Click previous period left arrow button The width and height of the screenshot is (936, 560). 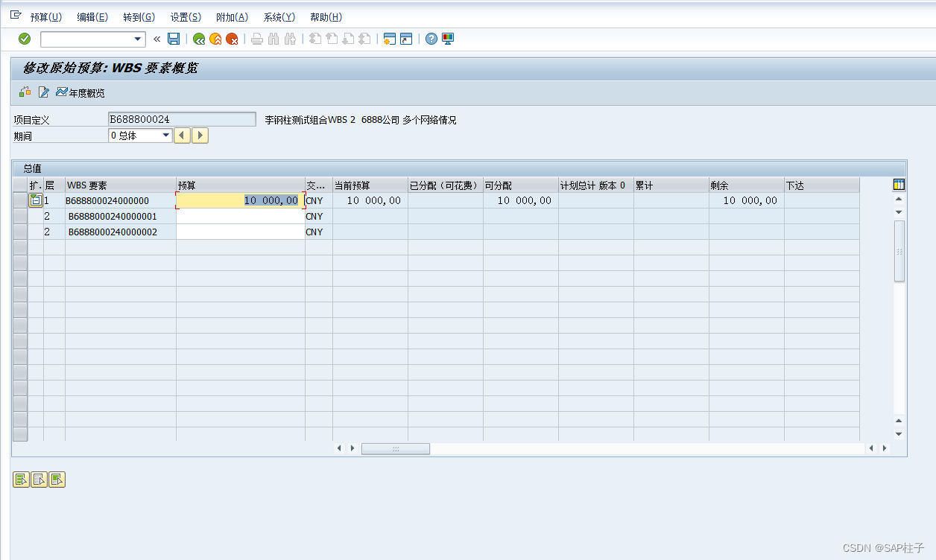(x=182, y=136)
